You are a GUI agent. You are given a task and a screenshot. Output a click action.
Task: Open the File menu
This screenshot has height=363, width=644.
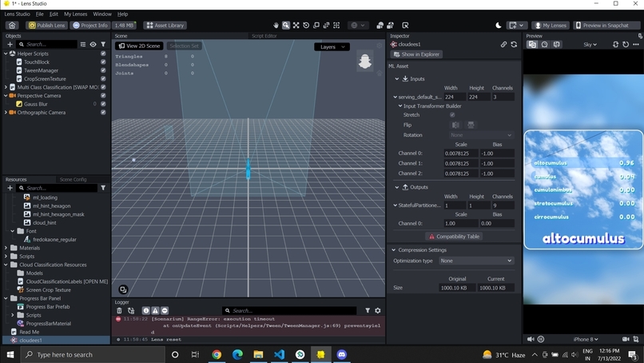(x=39, y=14)
